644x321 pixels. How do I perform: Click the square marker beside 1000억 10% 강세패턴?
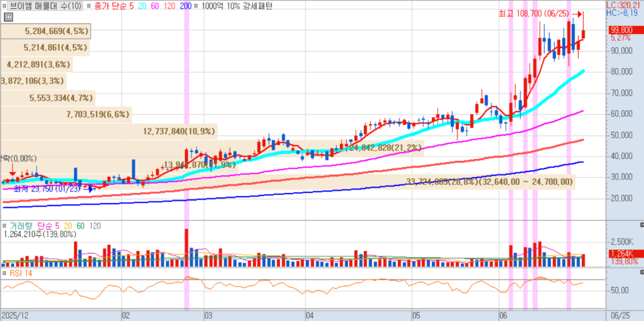click(x=196, y=6)
